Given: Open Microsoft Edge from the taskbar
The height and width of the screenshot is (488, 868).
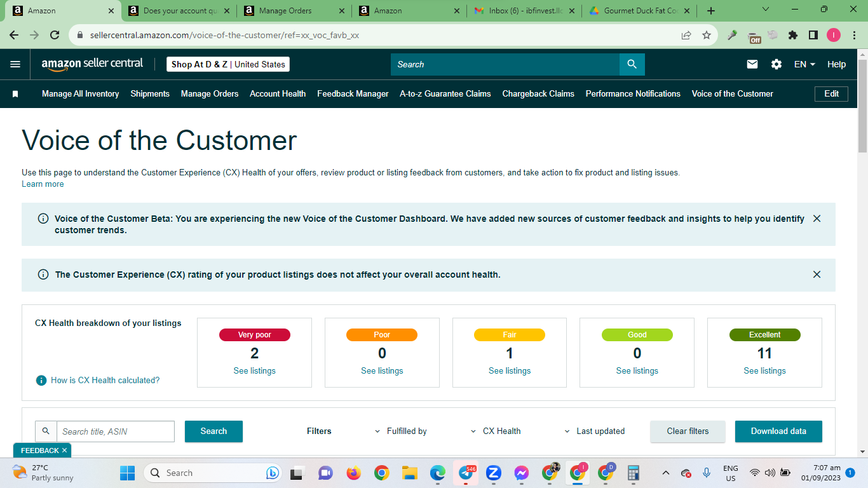Looking at the screenshot, I should tap(437, 473).
